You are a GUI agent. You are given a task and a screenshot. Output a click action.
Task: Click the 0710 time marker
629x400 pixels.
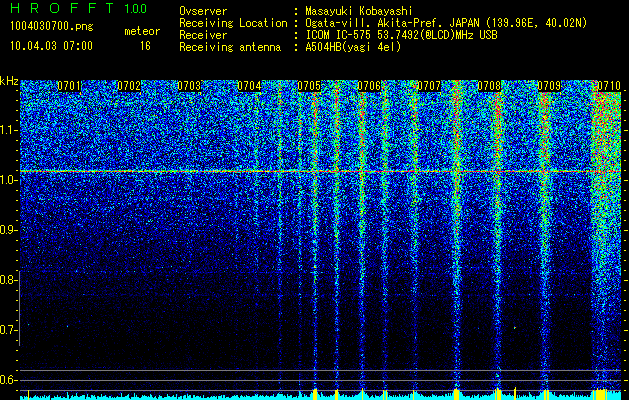609,86
